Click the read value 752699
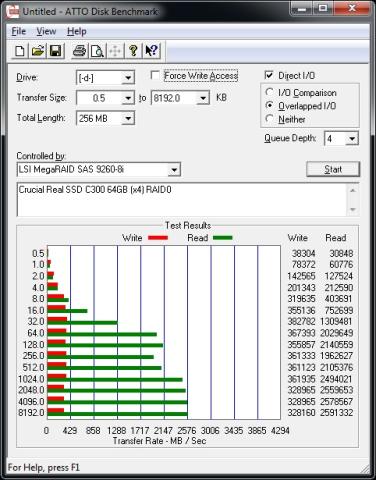Viewport: 376px width, 480px height. pos(338,310)
